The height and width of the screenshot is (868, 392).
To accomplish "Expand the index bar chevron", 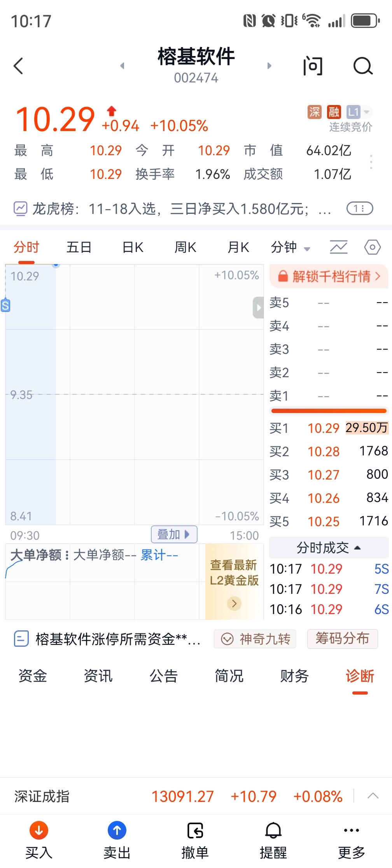I will point(373,796).
